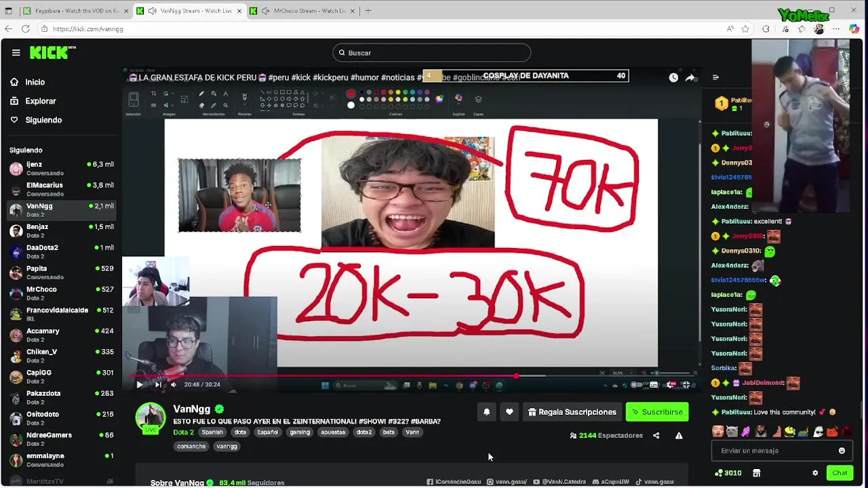
Task: Go back with the browser back arrow
Action: 8,29
